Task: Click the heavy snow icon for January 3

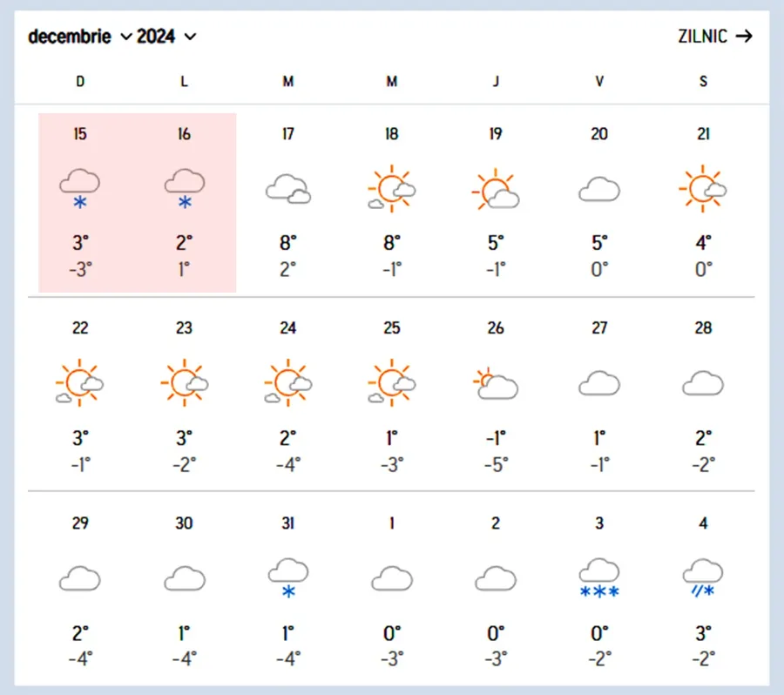Action: click(599, 578)
